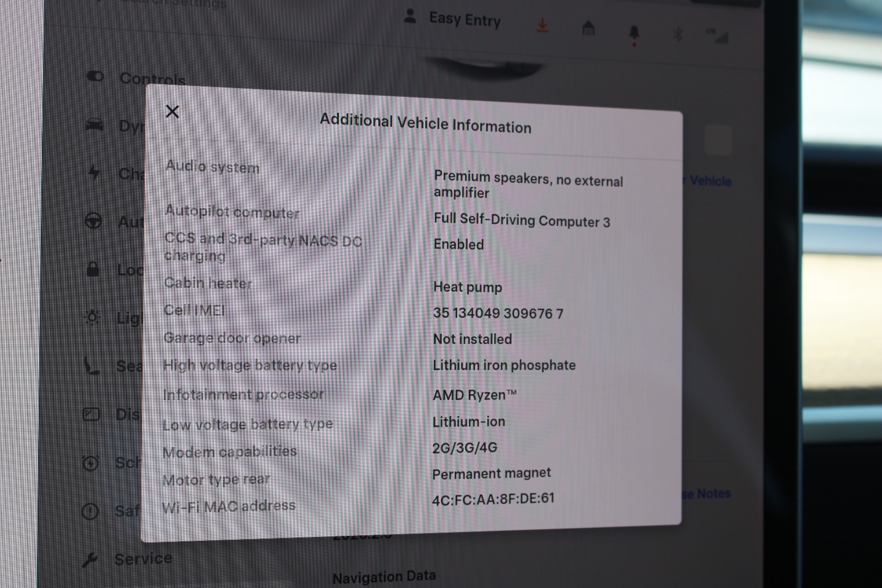
Task: Open the Lights settings icon
Action: (93, 317)
